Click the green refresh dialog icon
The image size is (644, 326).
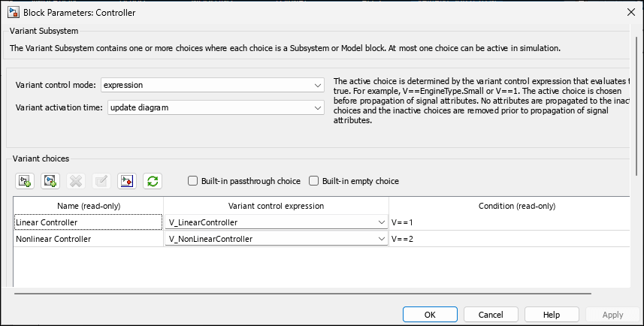click(x=153, y=181)
